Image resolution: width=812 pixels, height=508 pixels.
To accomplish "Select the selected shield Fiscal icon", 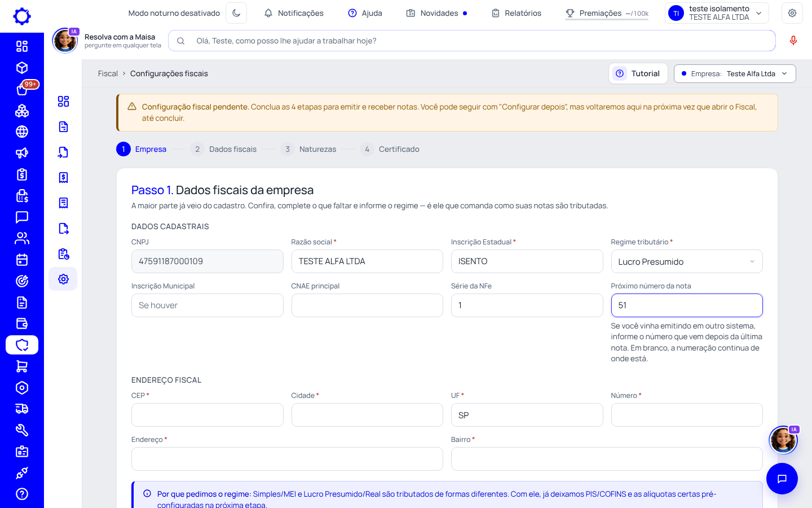I will click(22, 345).
